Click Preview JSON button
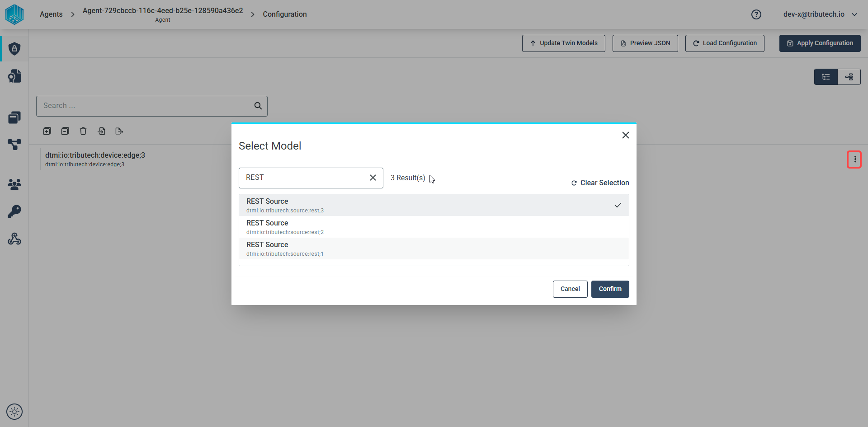 pos(645,43)
